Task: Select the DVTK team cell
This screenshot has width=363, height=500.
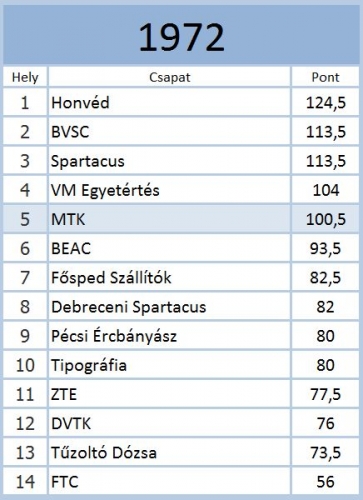Action: (x=169, y=423)
